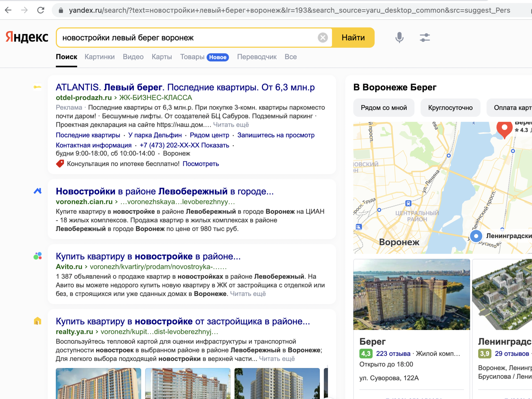This screenshot has height=399, width=532.
Task: Click the padlock icon in address bar
Action: tap(61, 10)
